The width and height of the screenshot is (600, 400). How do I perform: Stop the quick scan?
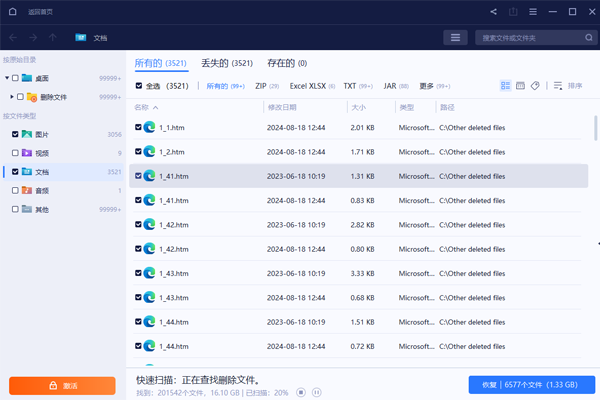pyautogui.click(x=301, y=392)
